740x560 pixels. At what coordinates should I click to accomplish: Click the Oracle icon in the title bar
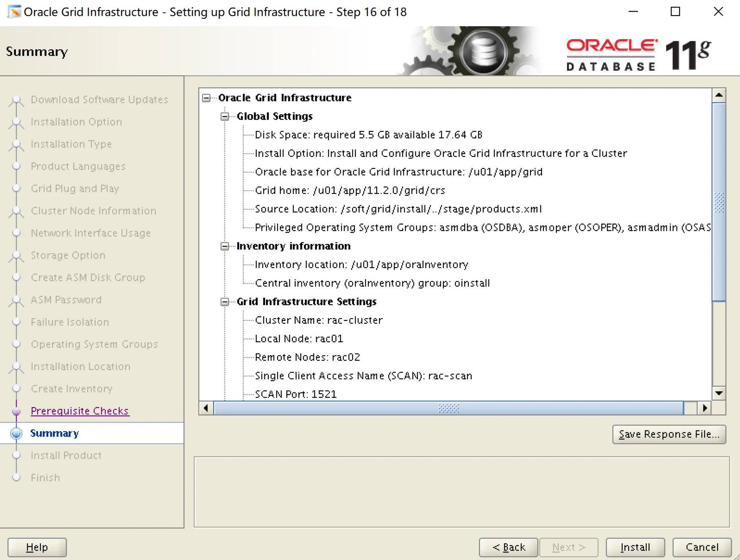tap(13, 12)
